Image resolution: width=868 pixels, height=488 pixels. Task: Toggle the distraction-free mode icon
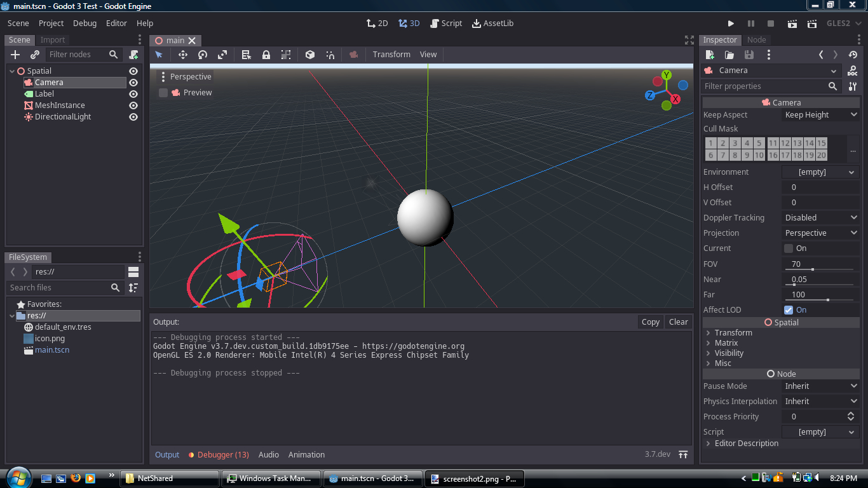click(x=689, y=40)
